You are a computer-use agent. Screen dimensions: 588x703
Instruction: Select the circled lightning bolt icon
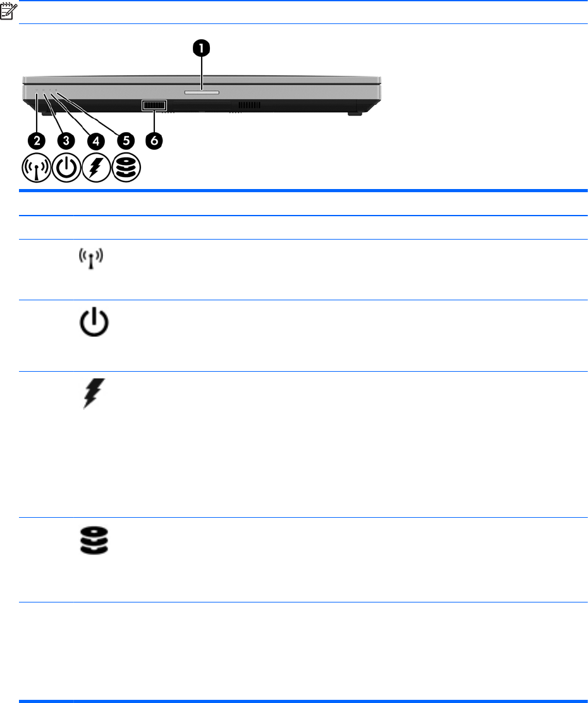(x=96, y=168)
